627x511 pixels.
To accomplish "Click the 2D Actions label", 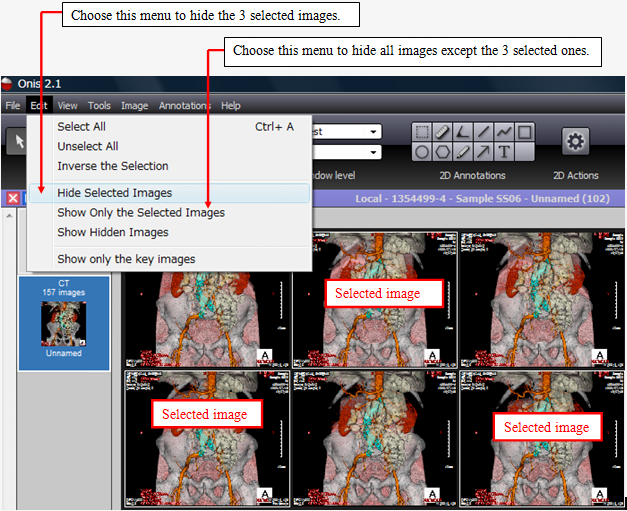I will 576,176.
